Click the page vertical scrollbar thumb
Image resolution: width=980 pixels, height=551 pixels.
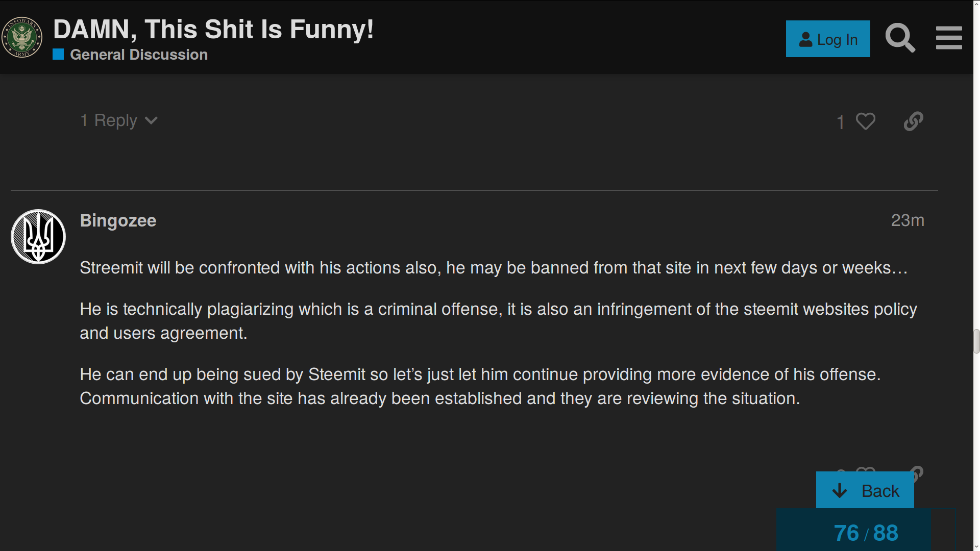[976, 341]
